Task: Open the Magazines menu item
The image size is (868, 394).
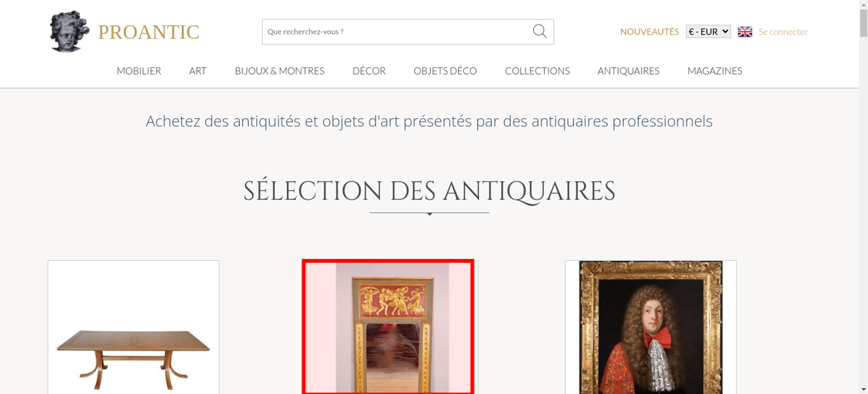Action: [714, 71]
